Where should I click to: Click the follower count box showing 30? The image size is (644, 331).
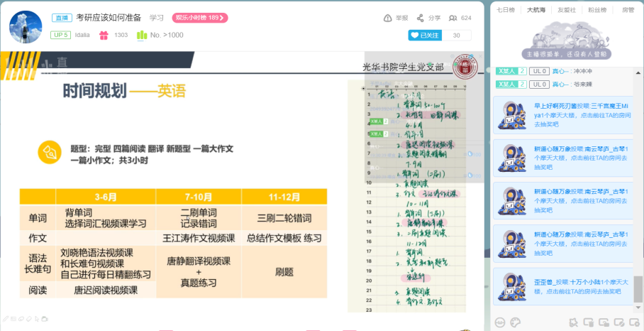click(456, 36)
